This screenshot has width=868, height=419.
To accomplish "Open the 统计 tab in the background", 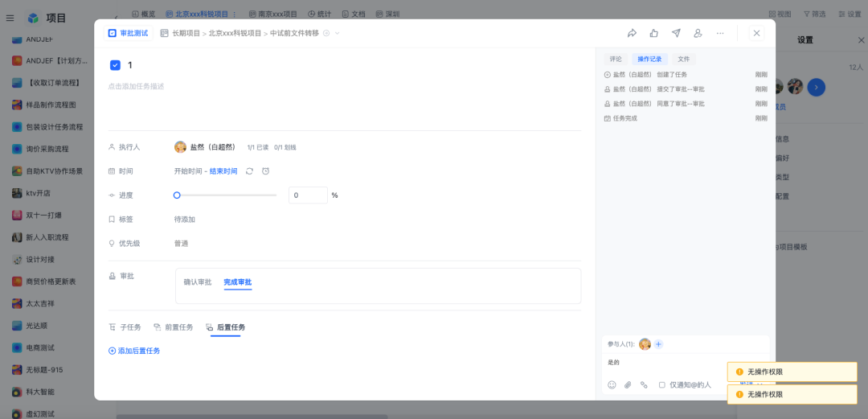I will click(x=319, y=14).
